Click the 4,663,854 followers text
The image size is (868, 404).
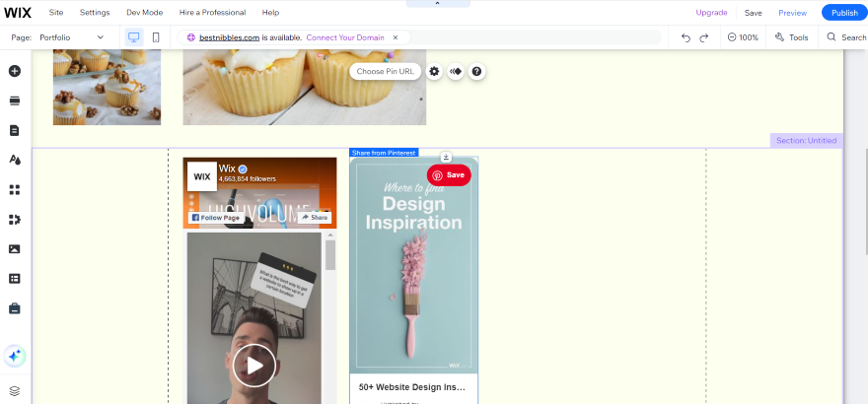click(x=247, y=178)
